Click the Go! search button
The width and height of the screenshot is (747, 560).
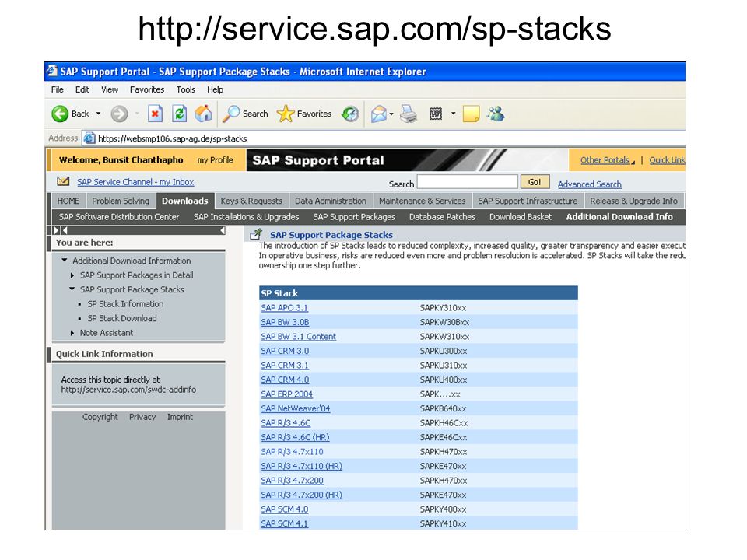point(535,182)
